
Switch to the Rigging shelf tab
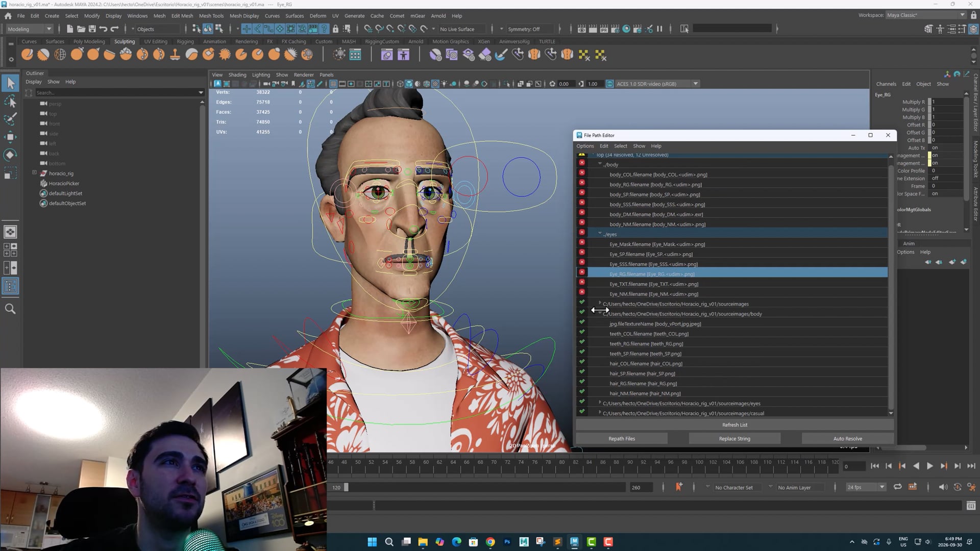[x=185, y=41]
